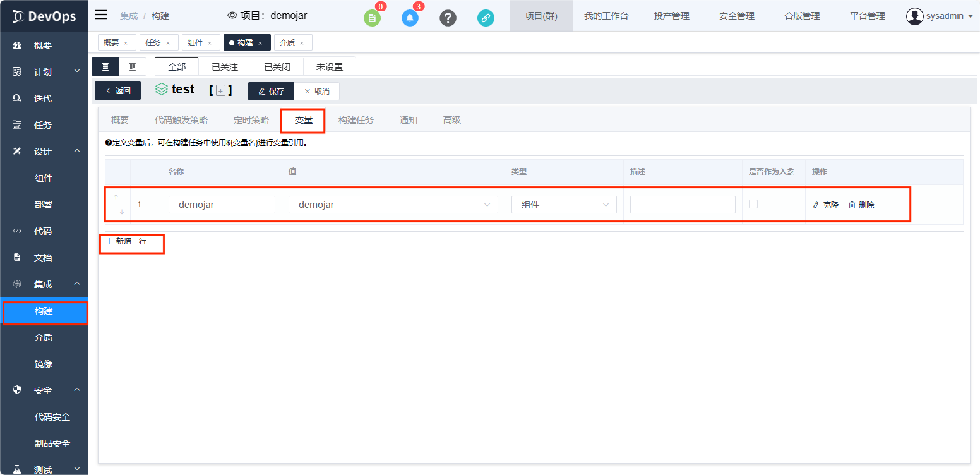
Task: Open the green document notifications icon
Action: (372, 18)
